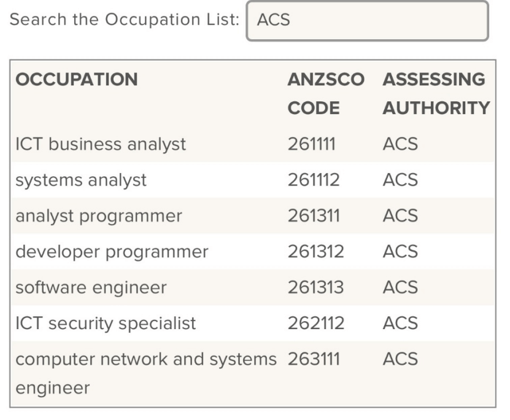Click ANZSCO code 262112
The image size is (510, 420).
pos(316,323)
